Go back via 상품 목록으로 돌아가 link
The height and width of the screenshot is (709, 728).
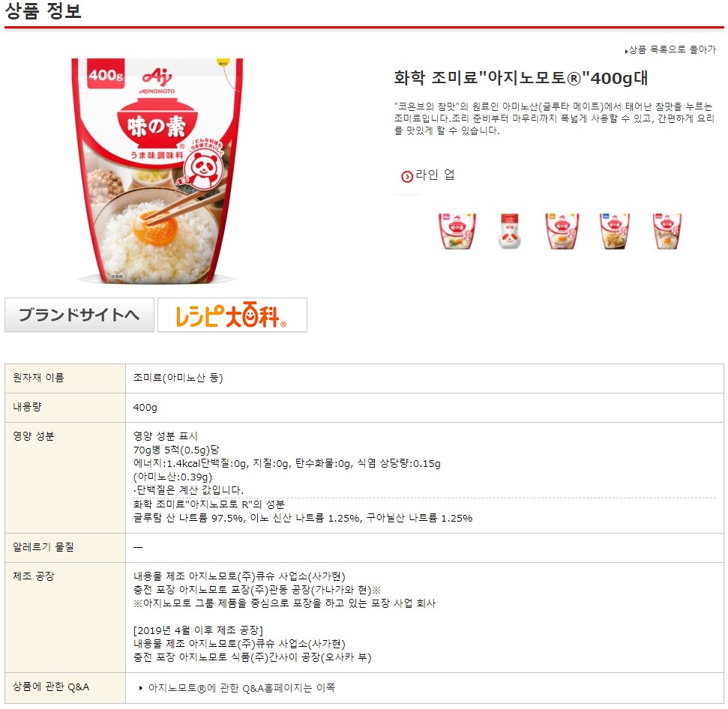(x=672, y=49)
